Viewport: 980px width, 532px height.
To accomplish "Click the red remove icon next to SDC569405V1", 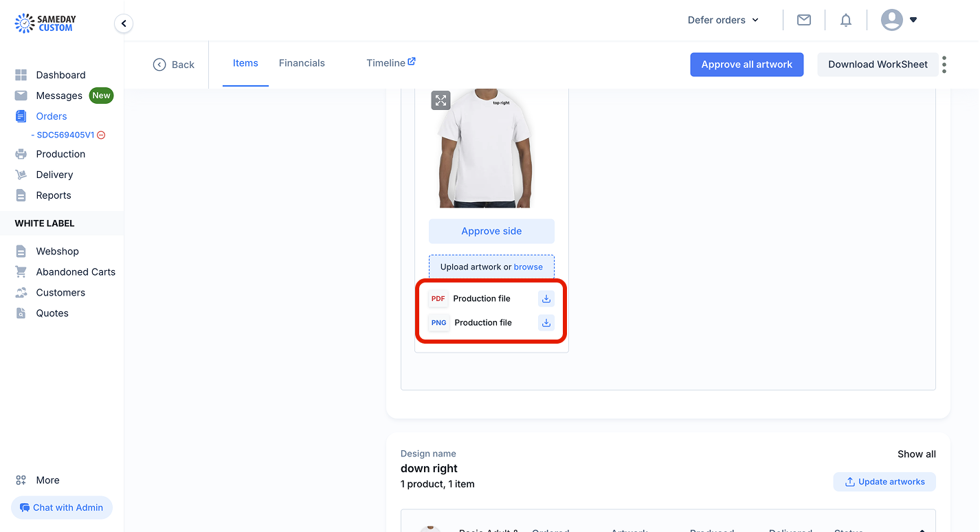I will [x=101, y=135].
